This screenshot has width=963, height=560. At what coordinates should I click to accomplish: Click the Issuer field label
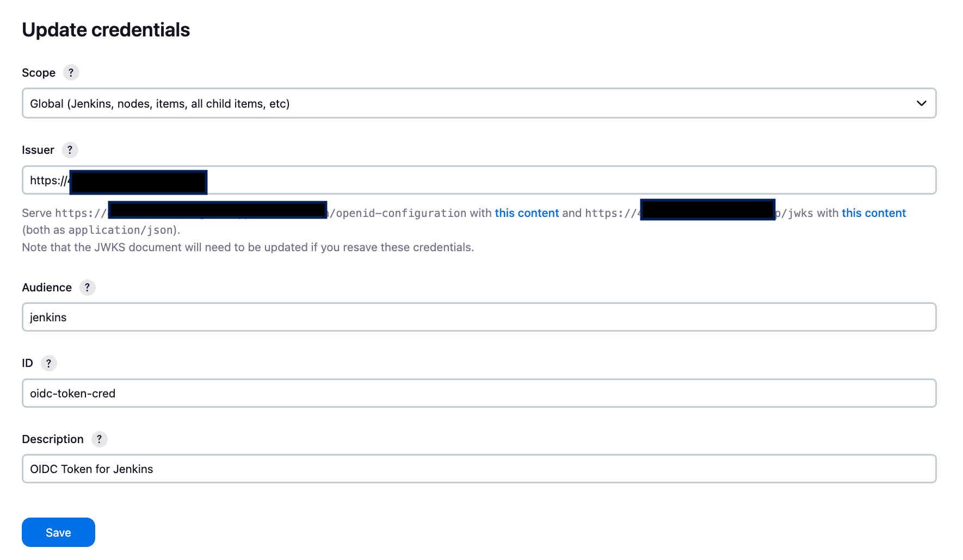pyautogui.click(x=38, y=150)
